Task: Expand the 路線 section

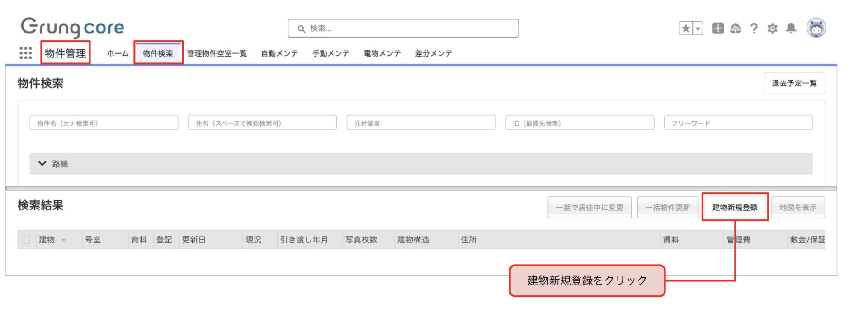Action: (x=42, y=164)
